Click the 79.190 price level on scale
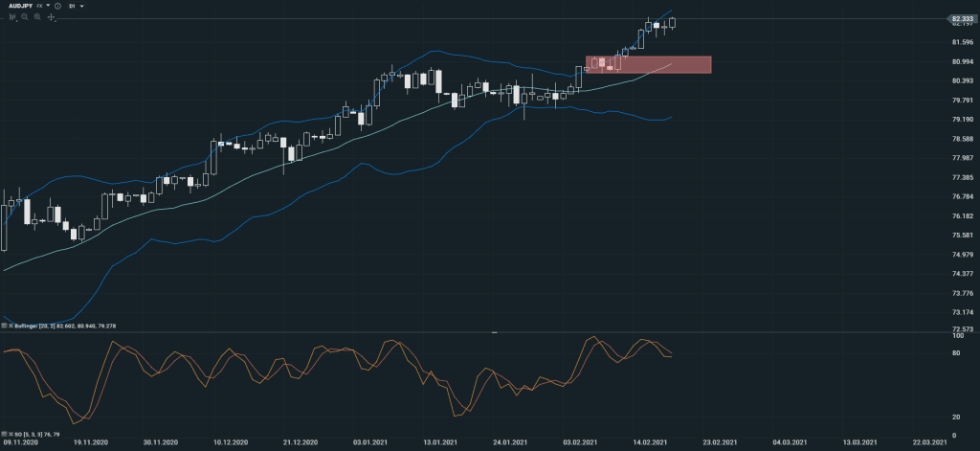The image size is (980, 451). pos(963,120)
